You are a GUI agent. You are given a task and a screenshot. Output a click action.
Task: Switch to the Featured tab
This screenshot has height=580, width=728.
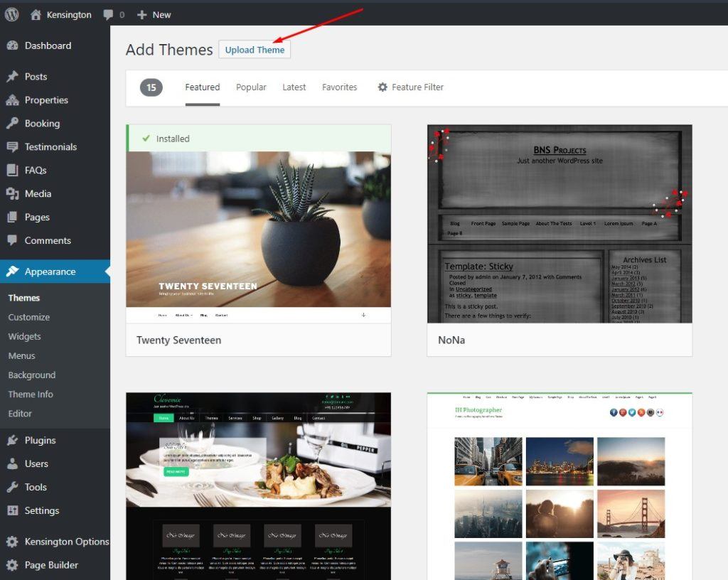coord(203,87)
